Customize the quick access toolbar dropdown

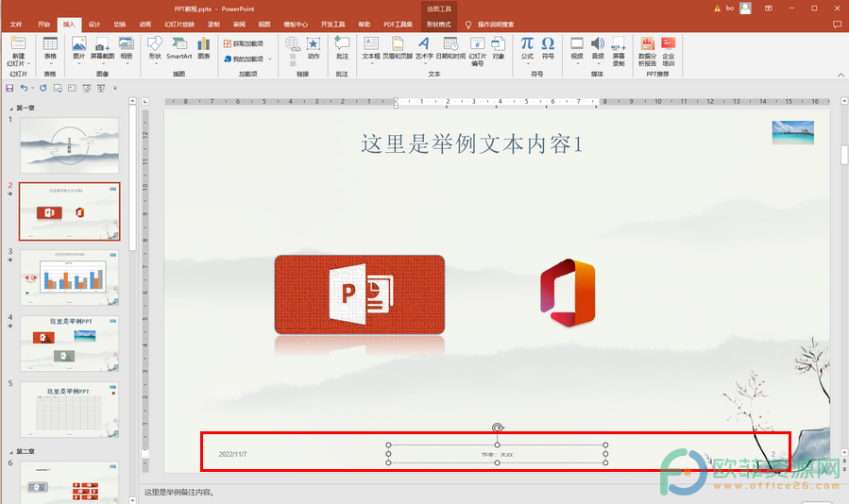pos(115,88)
